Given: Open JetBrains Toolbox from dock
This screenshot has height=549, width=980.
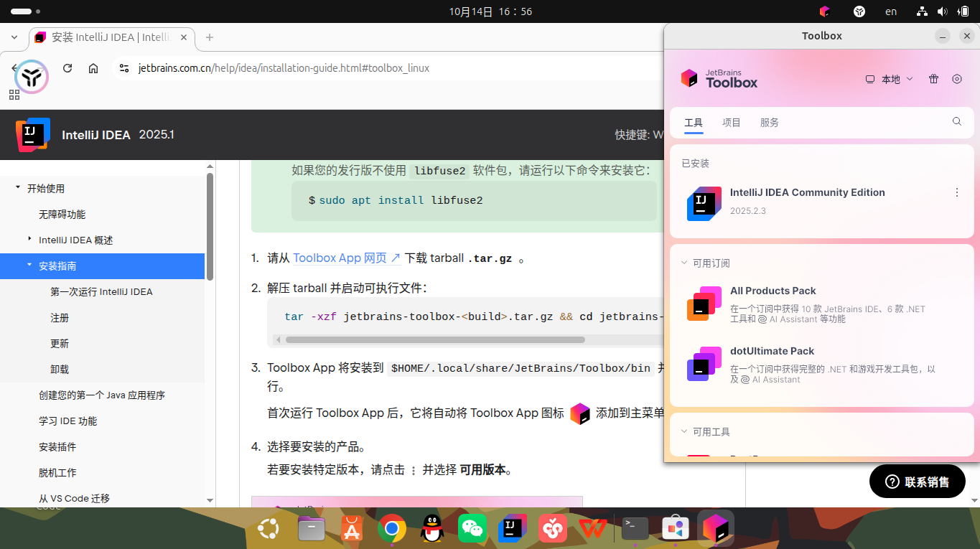Looking at the screenshot, I should [x=716, y=529].
